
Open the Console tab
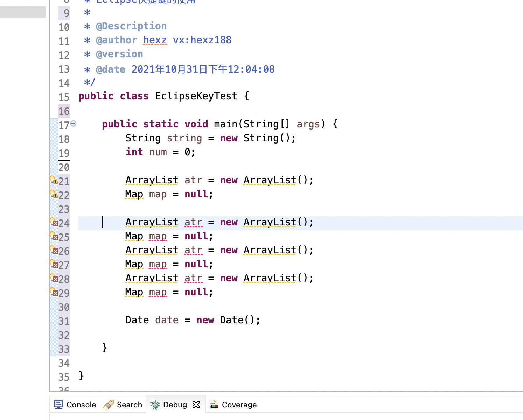75,405
